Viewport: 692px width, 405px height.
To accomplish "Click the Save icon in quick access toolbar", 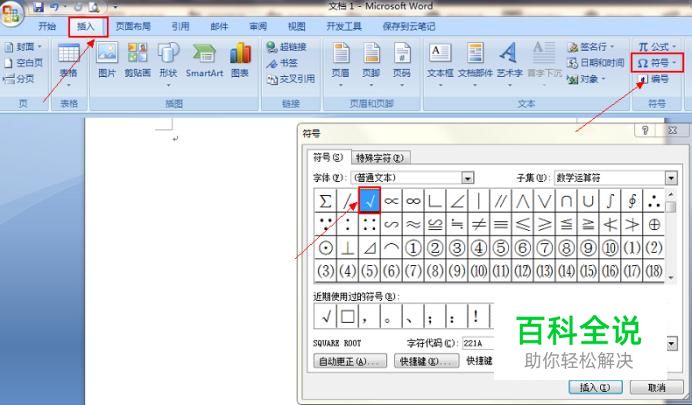I will (38, 7).
